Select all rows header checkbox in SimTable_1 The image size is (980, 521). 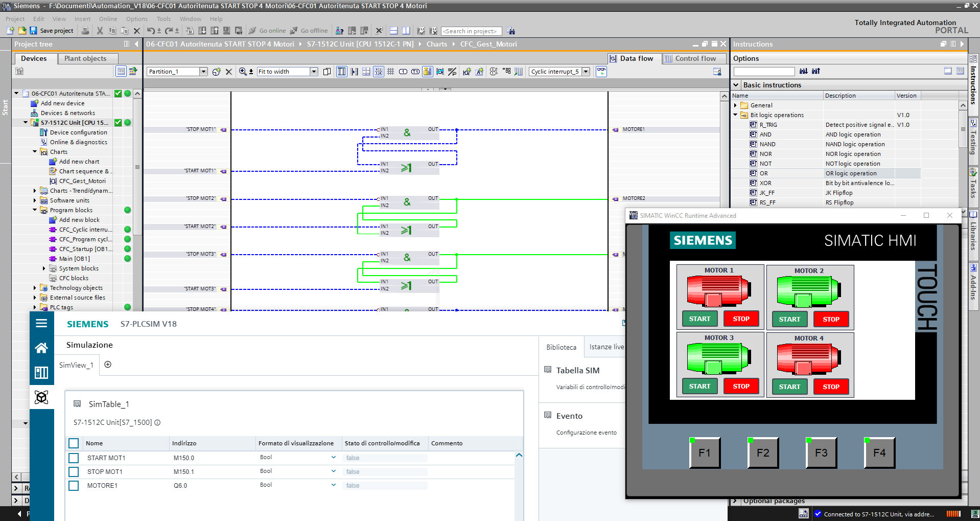74,443
